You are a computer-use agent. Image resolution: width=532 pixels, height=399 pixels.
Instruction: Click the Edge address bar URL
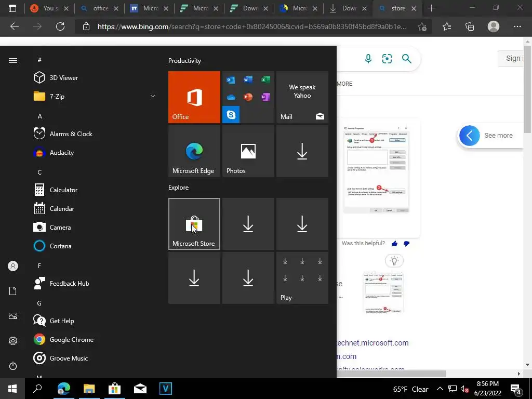pos(252,26)
